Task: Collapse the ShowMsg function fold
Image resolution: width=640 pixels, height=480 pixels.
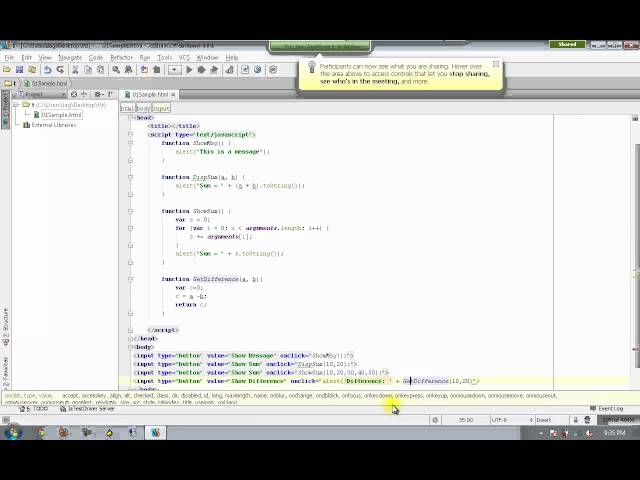Action: [131, 143]
